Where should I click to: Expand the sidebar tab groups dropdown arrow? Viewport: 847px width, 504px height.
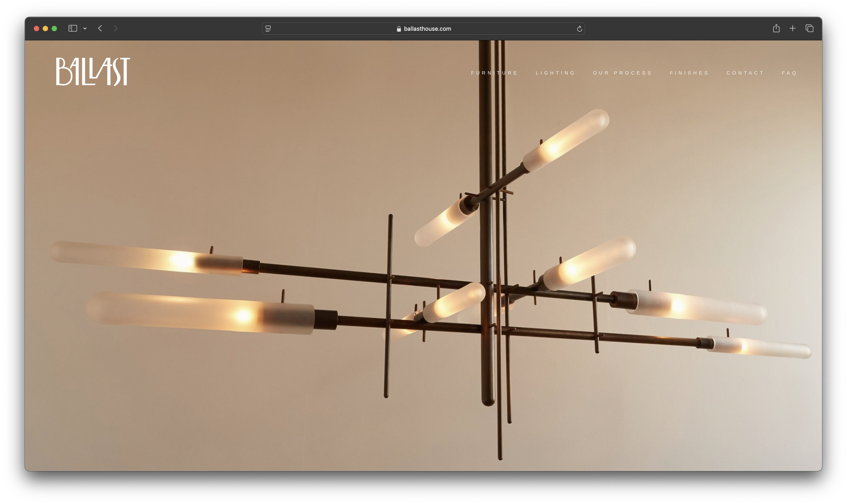(85, 28)
